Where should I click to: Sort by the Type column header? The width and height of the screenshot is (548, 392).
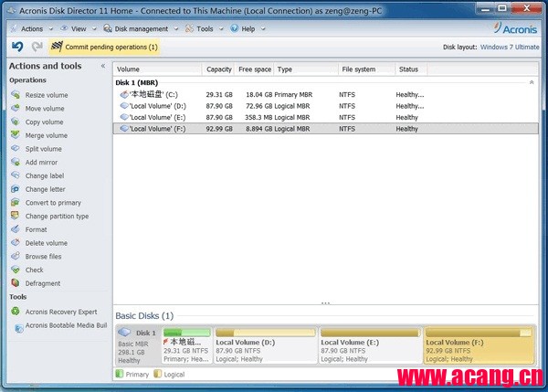pos(306,69)
